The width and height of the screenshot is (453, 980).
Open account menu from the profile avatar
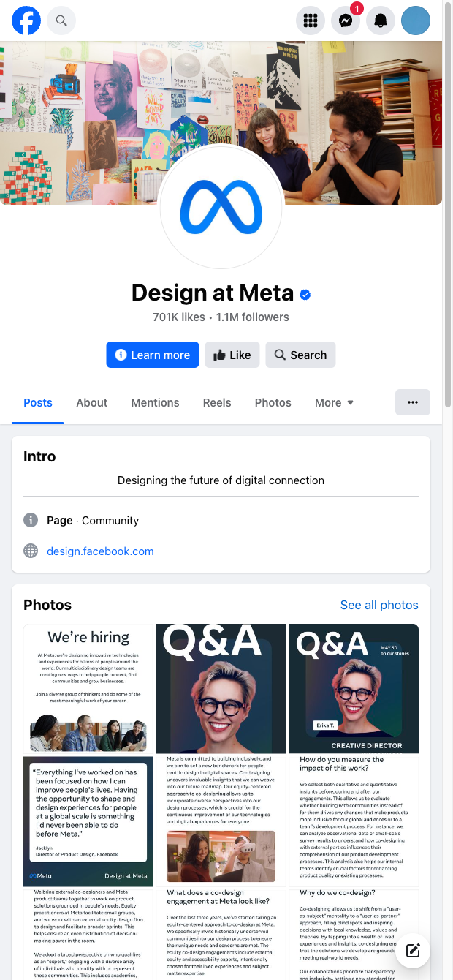tap(415, 20)
